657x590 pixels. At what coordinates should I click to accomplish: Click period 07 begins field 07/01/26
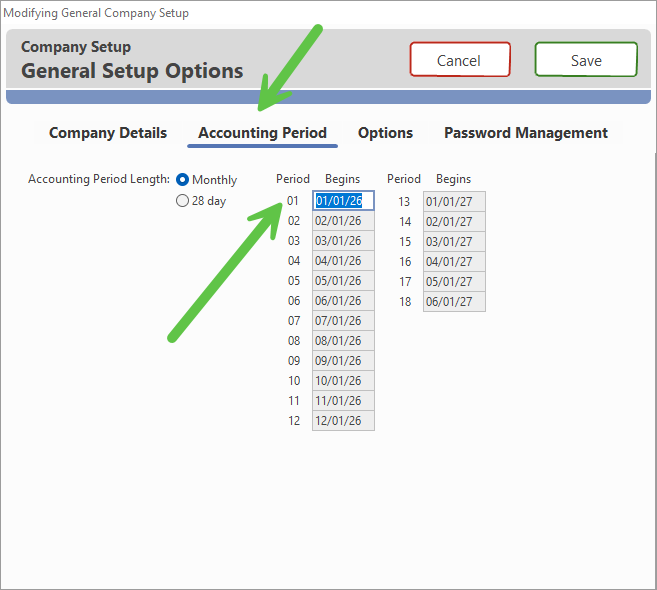(x=343, y=321)
